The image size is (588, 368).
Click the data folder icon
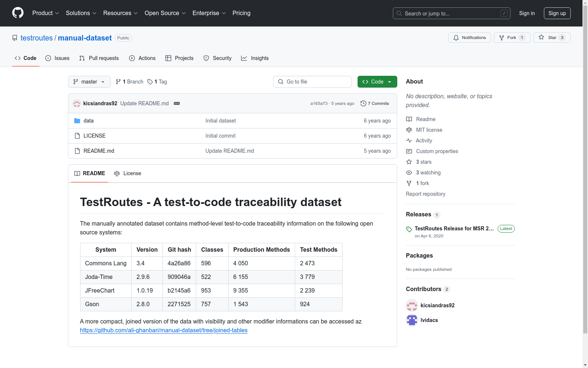[x=77, y=121]
